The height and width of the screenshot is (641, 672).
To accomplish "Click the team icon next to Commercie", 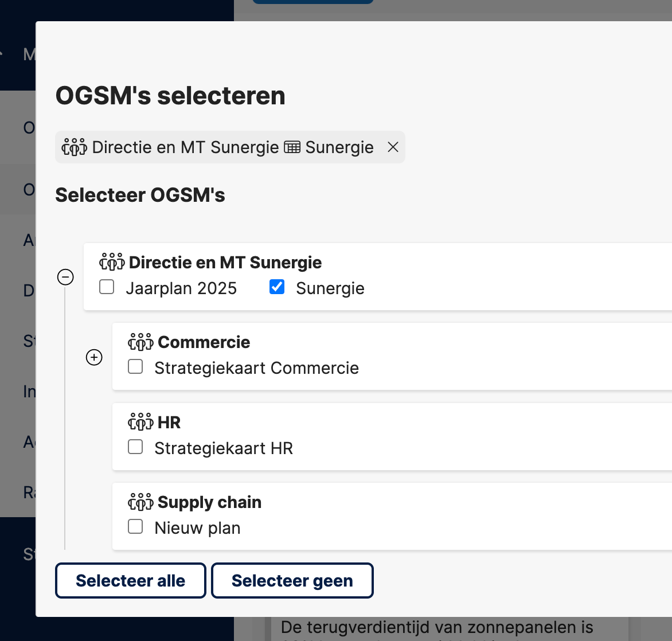I will click(140, 342).
